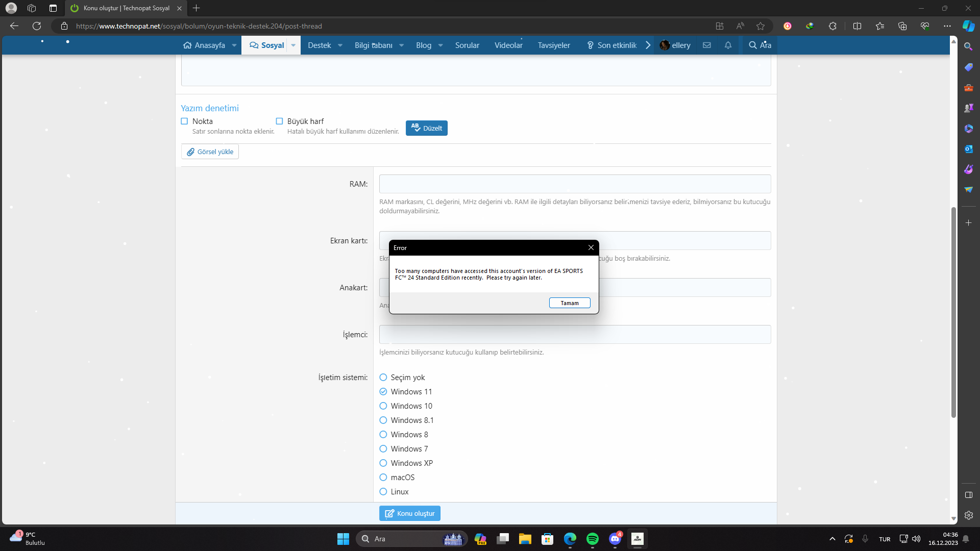
Task: Select the Windows 10 radio option
Action: (383, 406)
